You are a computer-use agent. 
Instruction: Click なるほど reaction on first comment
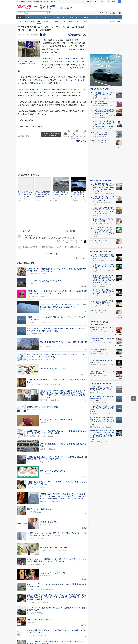(70, 241)
